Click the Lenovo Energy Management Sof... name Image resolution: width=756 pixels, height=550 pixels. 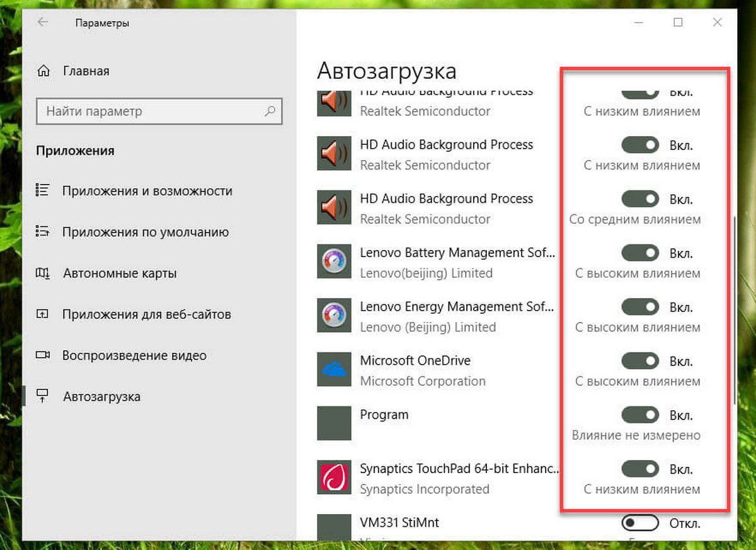point(458,307)
